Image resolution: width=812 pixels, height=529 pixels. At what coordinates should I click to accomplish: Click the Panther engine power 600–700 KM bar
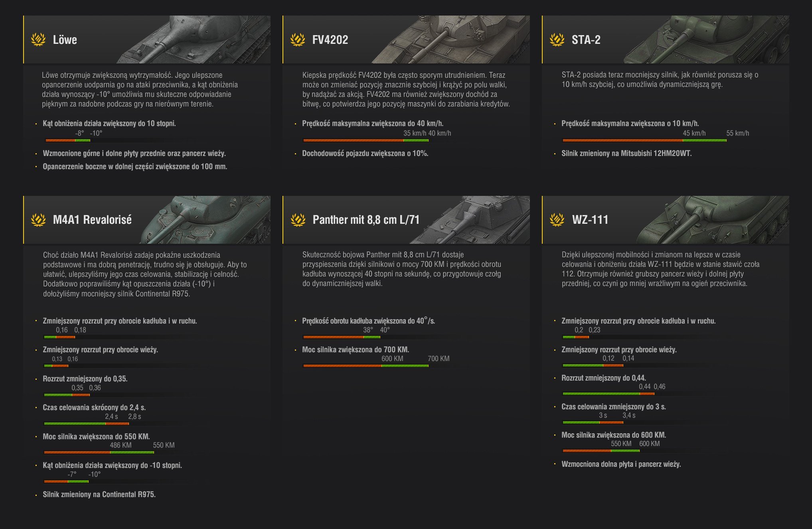pyautogui.click(x=365, y=366)
